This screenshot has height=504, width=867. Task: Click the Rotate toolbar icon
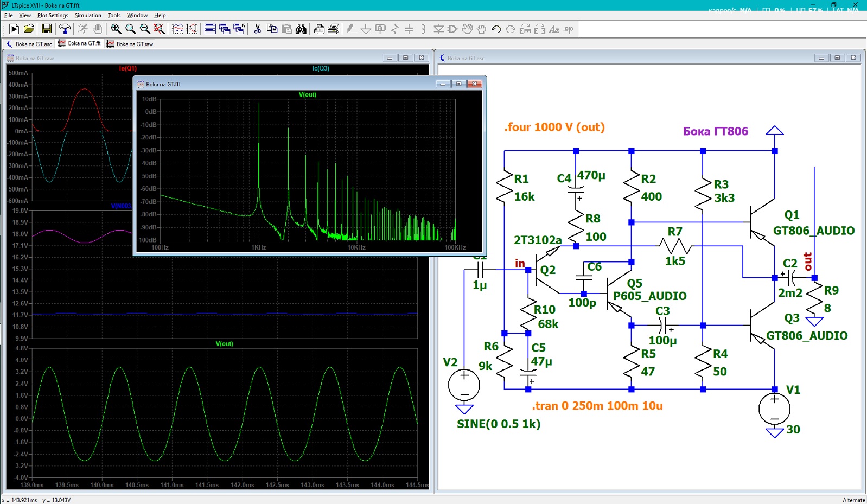coord(525,29)
